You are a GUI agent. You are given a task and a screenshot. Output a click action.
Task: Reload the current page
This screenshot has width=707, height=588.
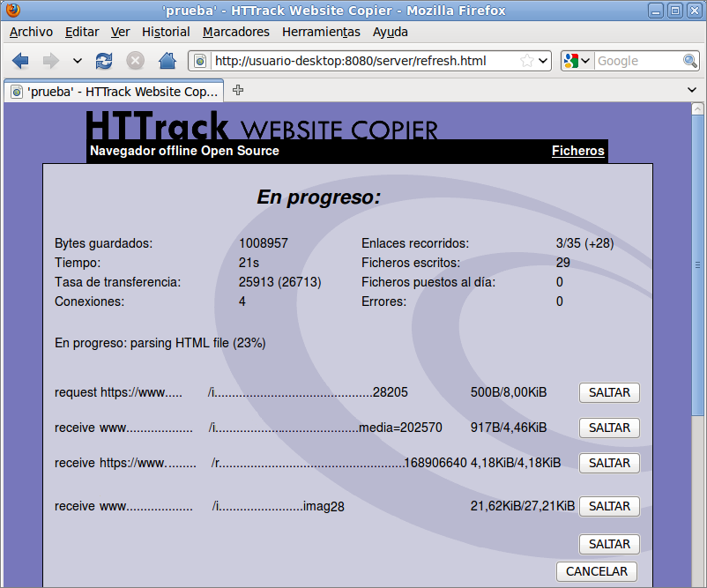[104, 61]
